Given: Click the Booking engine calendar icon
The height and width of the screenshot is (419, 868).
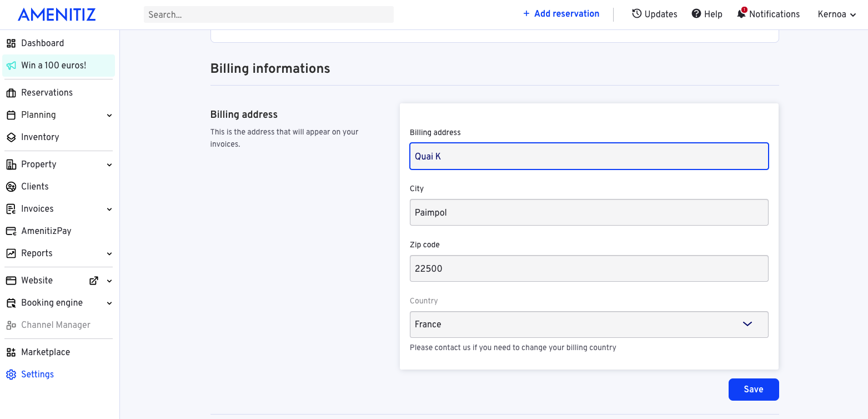Looking at the screenshot, I should click(11, 303).
